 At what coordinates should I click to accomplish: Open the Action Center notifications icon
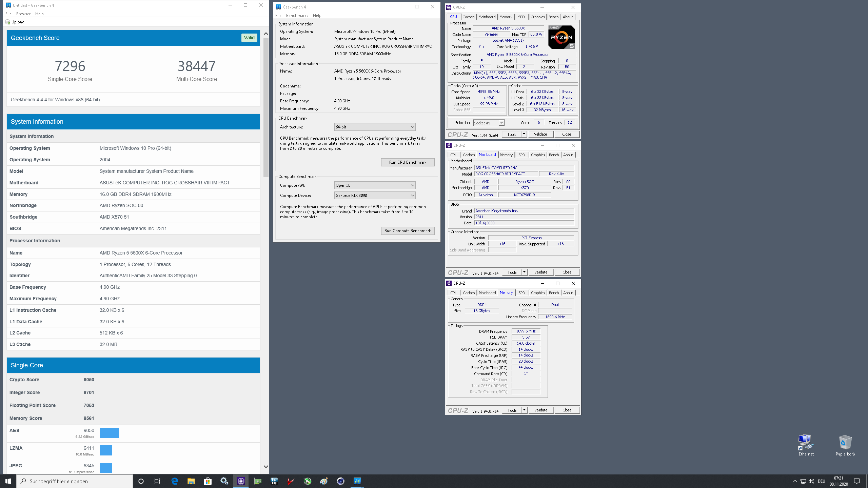coord(857,481)
